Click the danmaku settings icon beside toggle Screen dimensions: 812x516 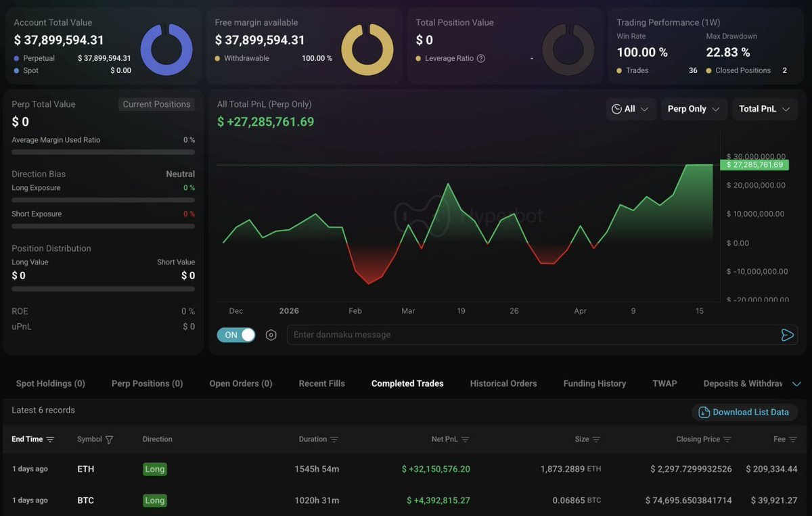tap(271, 335)
